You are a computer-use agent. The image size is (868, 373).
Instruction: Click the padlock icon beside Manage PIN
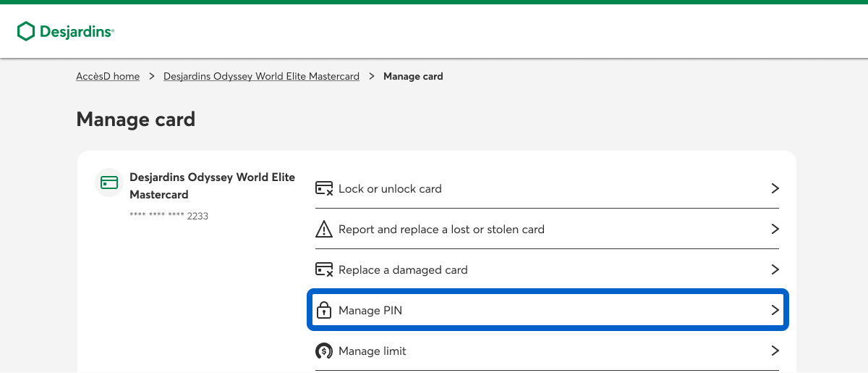324,311
